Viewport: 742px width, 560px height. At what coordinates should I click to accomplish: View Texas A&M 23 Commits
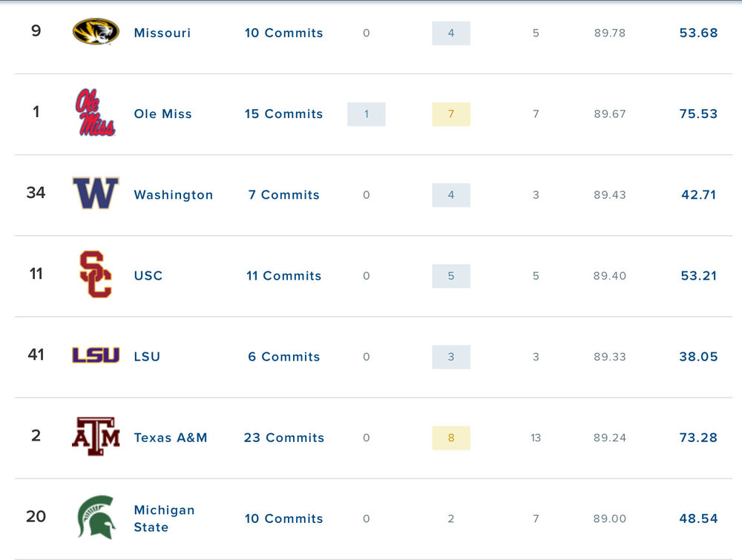click(x=284, y=438)
